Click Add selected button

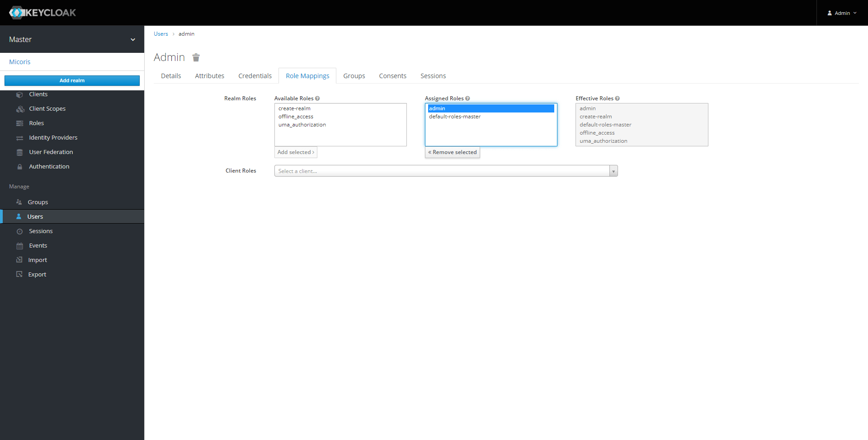[x=296, y=152]
